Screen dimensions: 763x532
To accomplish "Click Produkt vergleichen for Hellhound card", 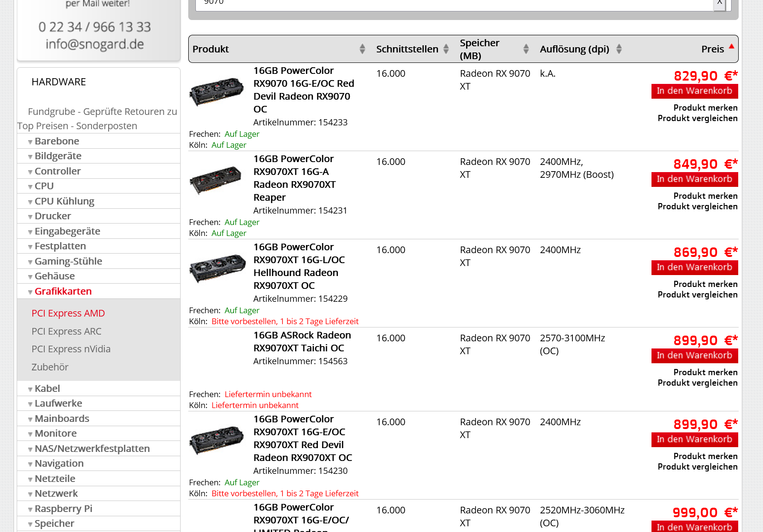I will [698, 295].
